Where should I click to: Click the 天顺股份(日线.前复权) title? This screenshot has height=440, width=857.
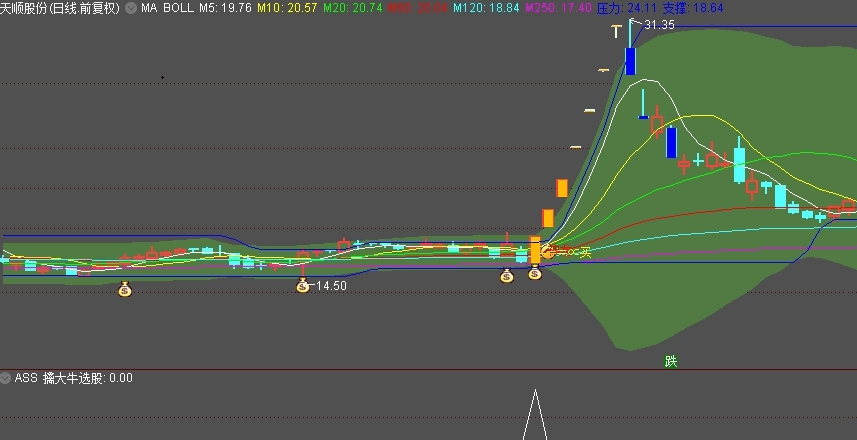[x=60, y=8]
